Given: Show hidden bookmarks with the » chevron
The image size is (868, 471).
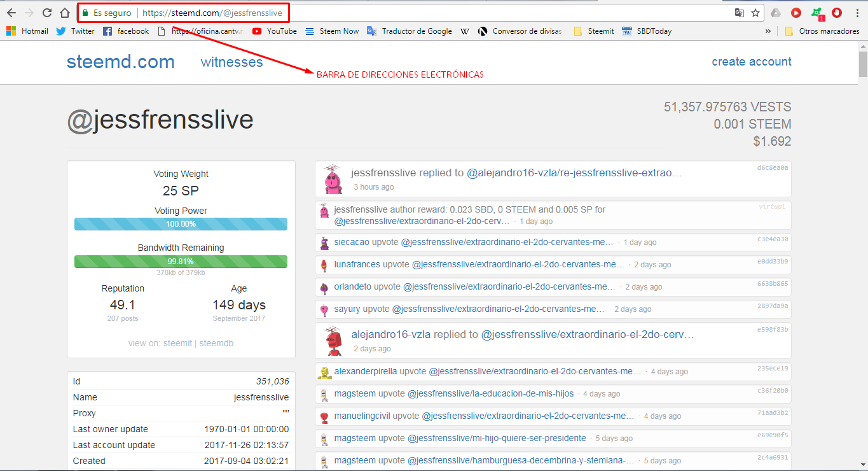Looking at the screenshot, I should [768, 31].
